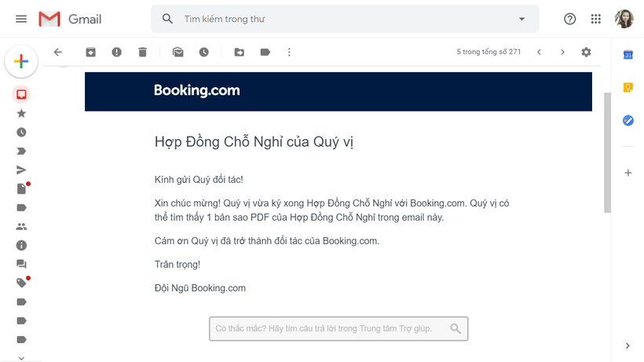Viewport: 644px width, 362px height.
Task: Click the Help Center search magnifier icon
Action: pos(456,328)
